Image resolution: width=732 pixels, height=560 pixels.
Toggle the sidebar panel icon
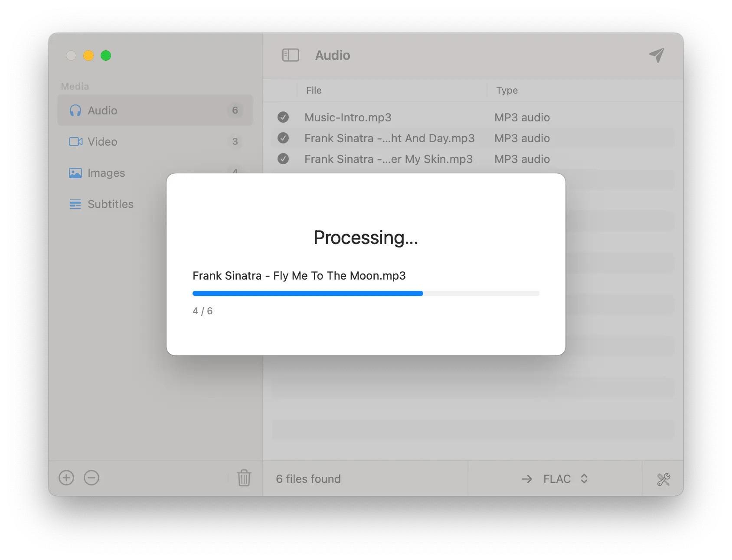tap(290, 55)
